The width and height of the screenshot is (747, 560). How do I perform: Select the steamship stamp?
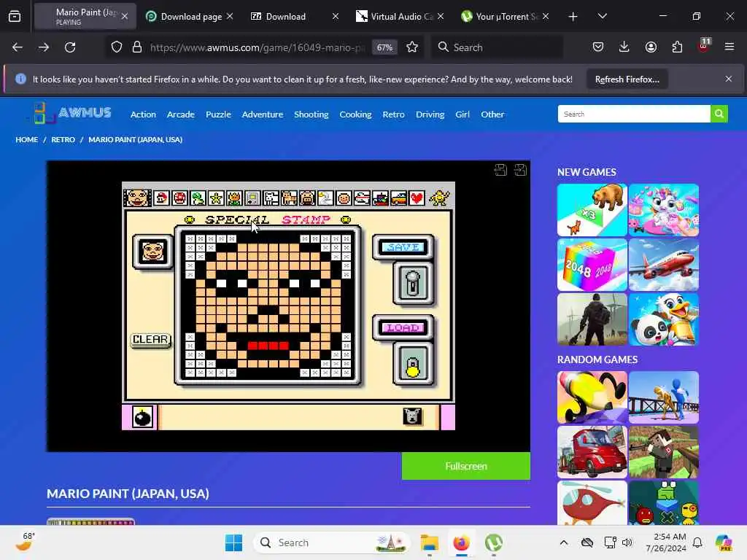point(380,198)
